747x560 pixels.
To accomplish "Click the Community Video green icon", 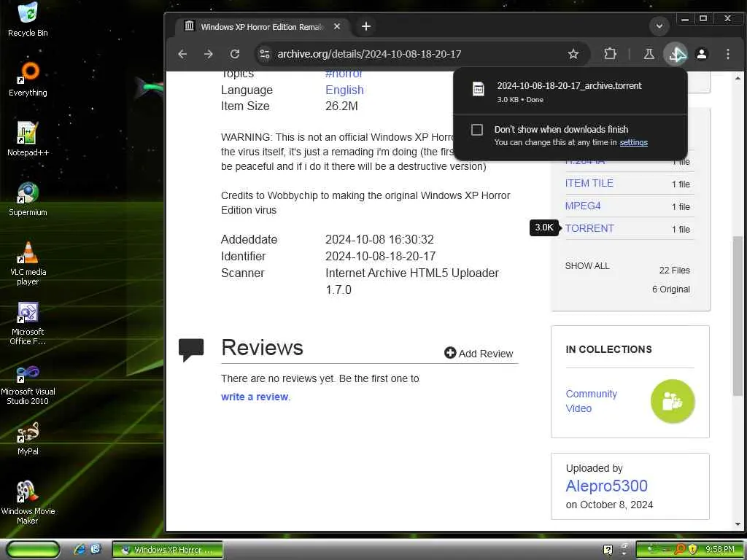I will point(673,401).
